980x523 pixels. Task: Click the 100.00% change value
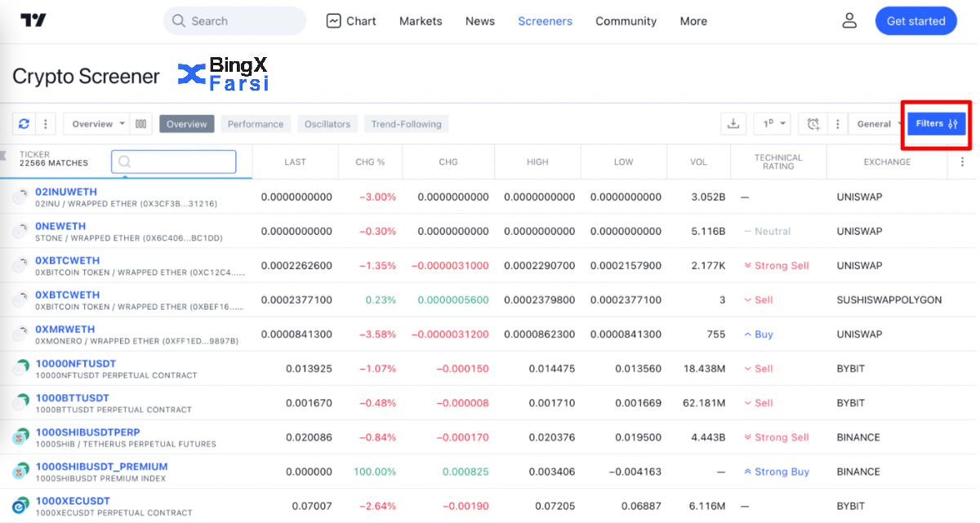tap(375, 472)
